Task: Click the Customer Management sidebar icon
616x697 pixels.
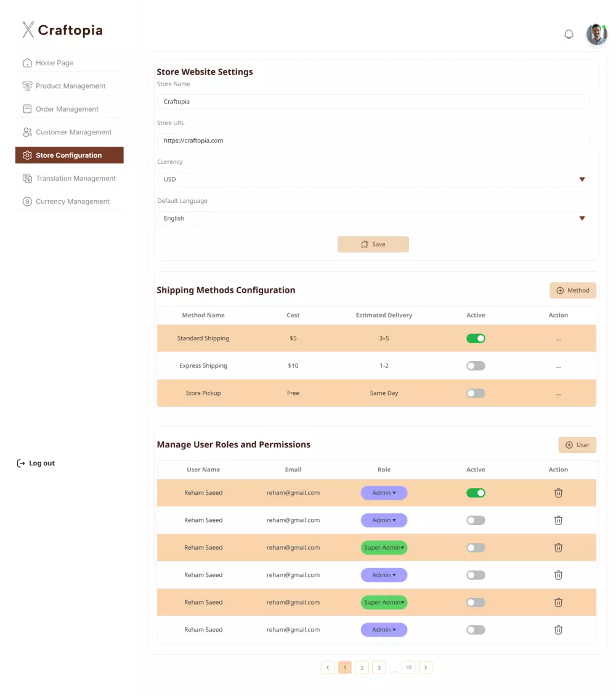Action: [28, 132]
